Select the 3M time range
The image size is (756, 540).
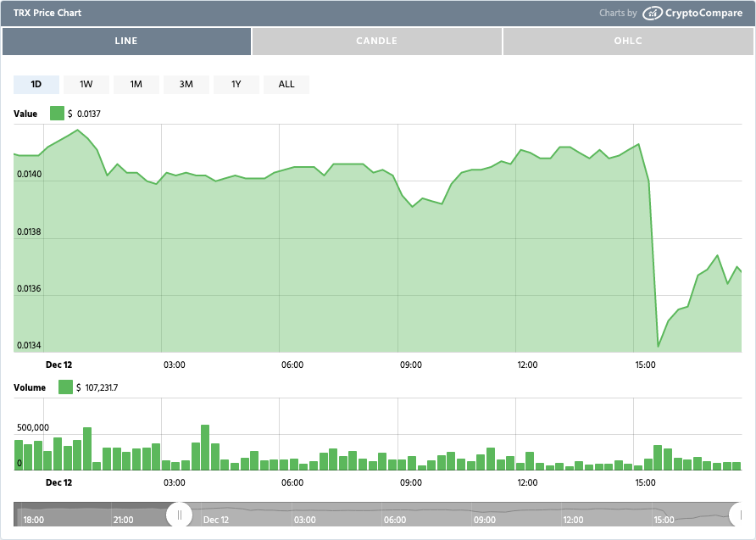(186, 85)
